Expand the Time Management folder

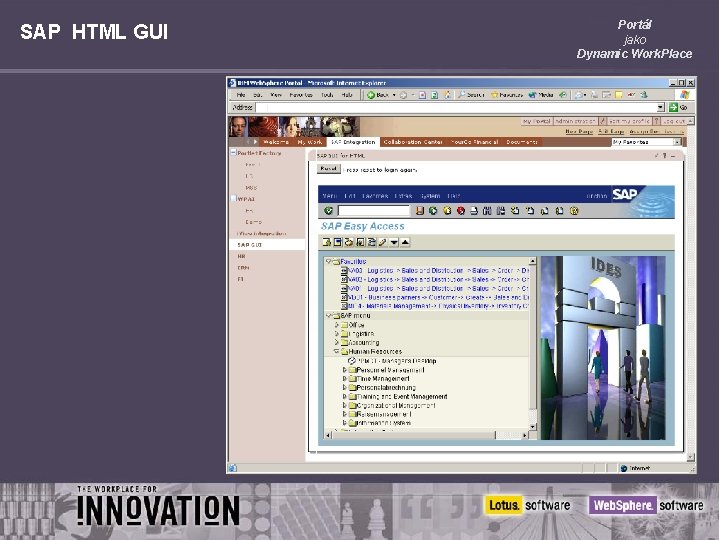(x=345, y=379)
